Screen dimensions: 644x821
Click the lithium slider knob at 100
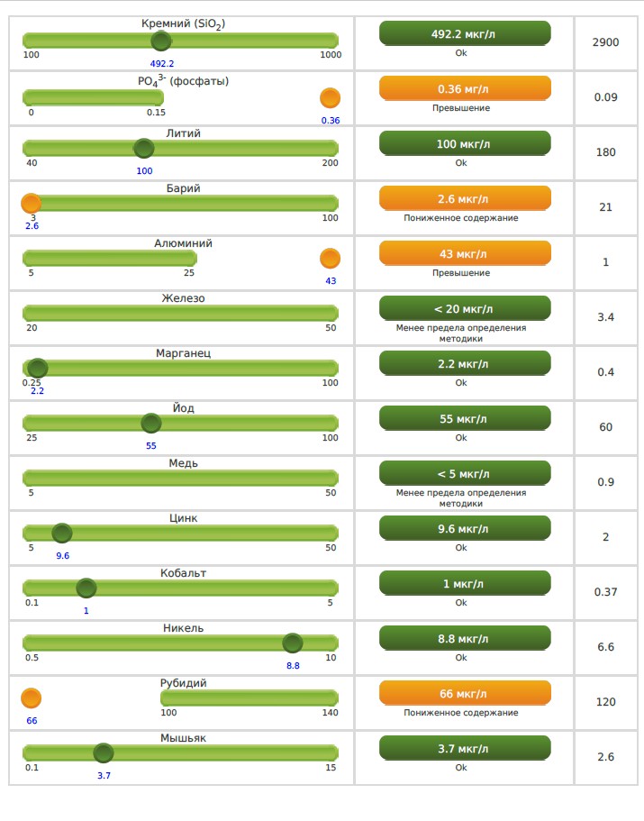[143, 149]
